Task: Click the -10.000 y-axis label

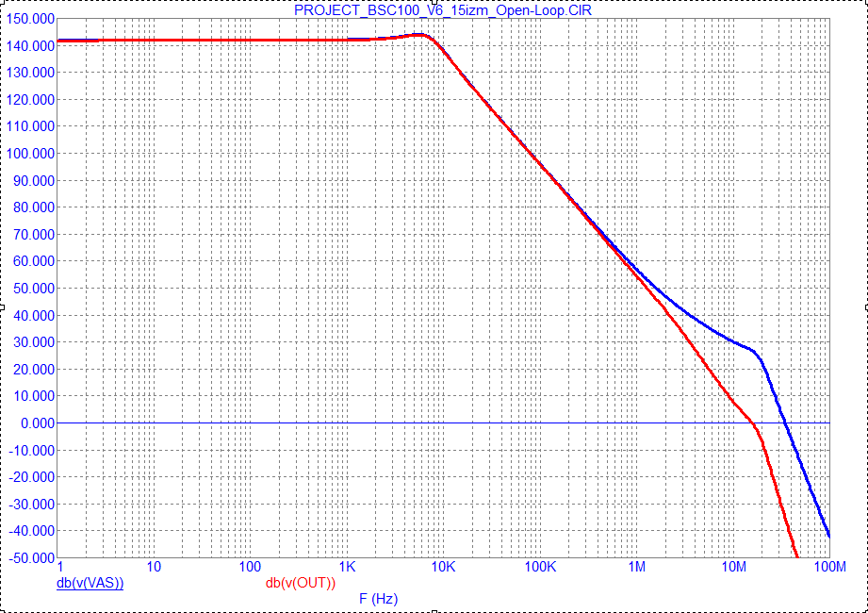Action: point(31,451)
